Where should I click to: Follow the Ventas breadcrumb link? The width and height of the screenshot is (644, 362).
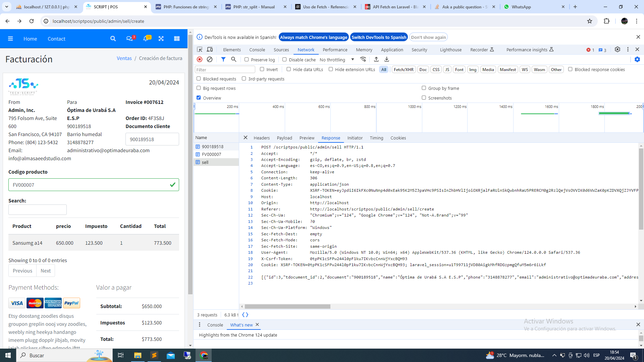124,58
